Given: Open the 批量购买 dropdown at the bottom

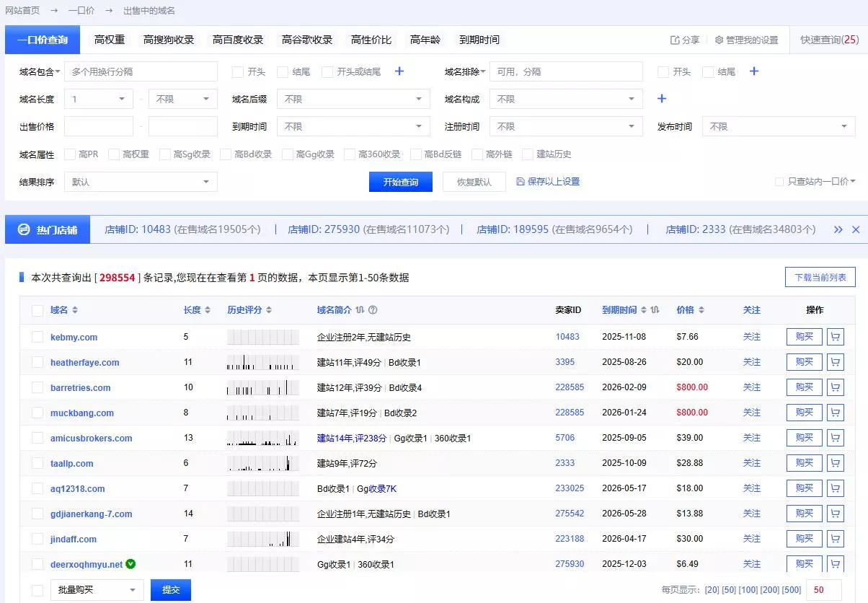Looking at the screenshot, I should tap(97, 589).
